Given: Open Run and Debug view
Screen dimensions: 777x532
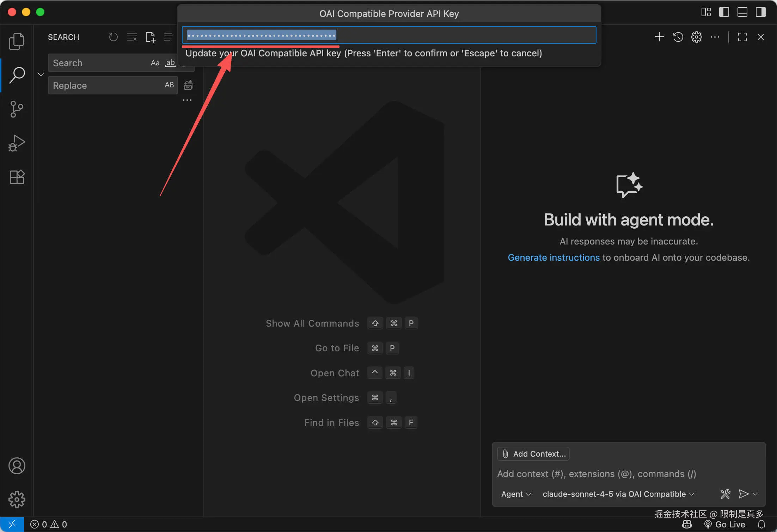Looking at the screenshot, I should click(17, 143).
